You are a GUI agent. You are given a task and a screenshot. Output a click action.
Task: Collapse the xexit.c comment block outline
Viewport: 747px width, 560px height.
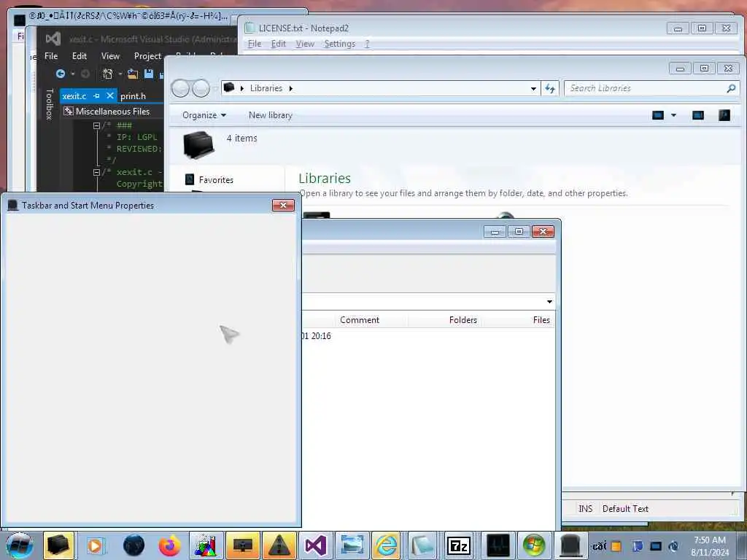pos(97,172)
